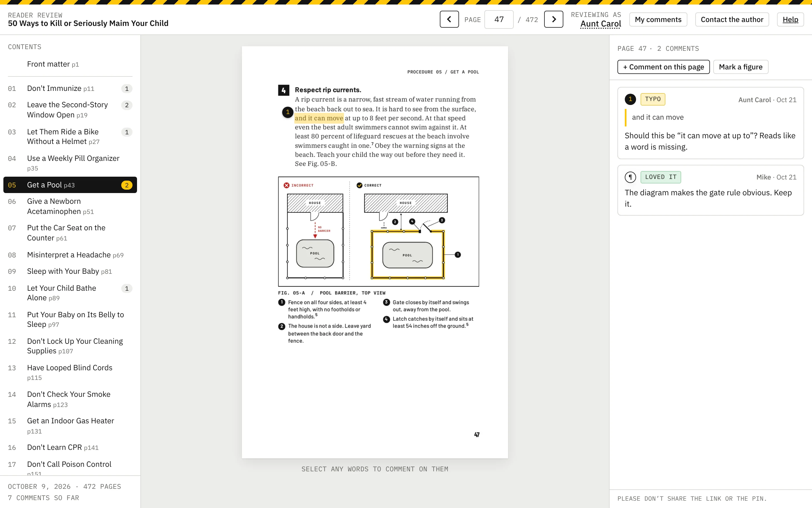This screenshot has height=508, width=812.
Task: Open chapter 16 Don't Learn CPR
Action: pyautogui.click(x=70, y=448)
